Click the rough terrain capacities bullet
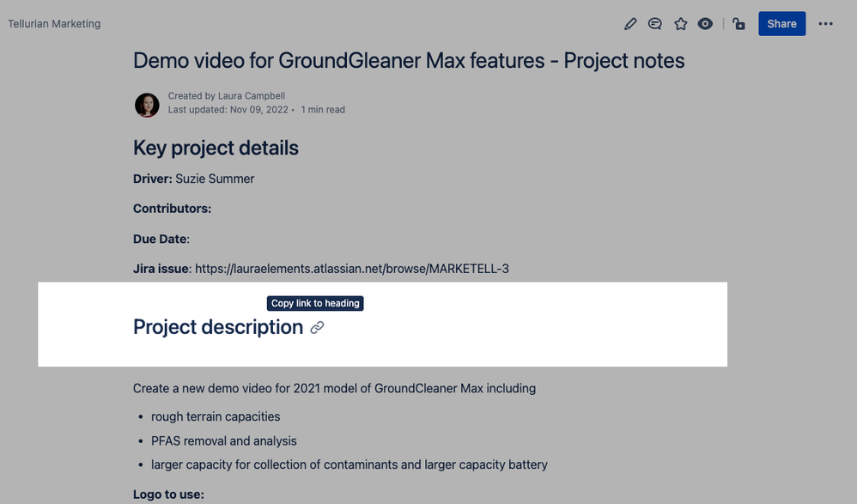Screen dimensions: 857x504 tap(216, 417)
